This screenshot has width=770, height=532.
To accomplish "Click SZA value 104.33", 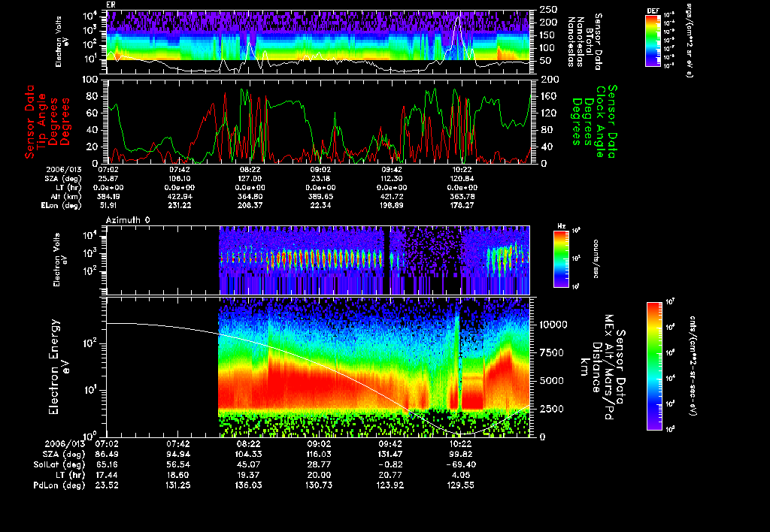I will click(248, 454).
